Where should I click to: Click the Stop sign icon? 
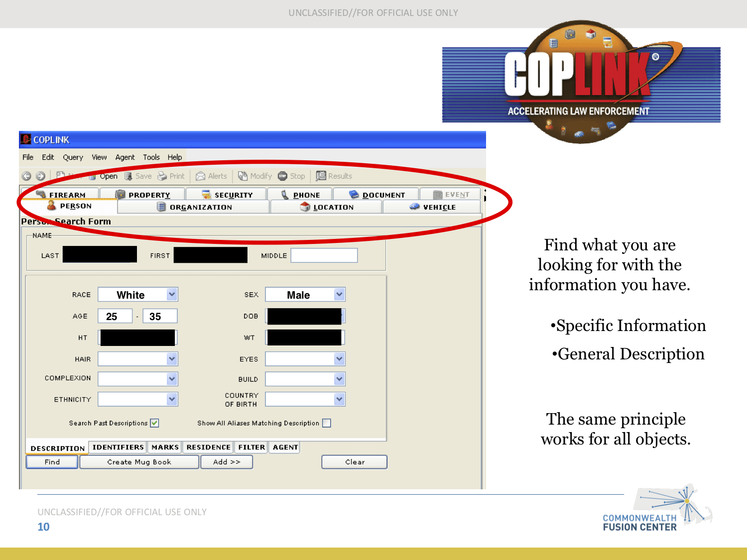pyautogui.click(x=282, y=176)
